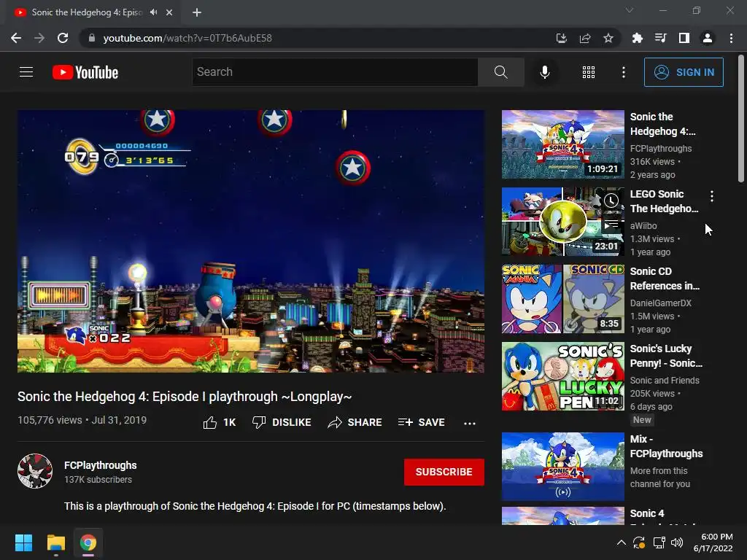The height and width of the screenshot is (560, 747).
Task: Subscribe to FCPlaythroughs channel
Action: coord(444,472)
